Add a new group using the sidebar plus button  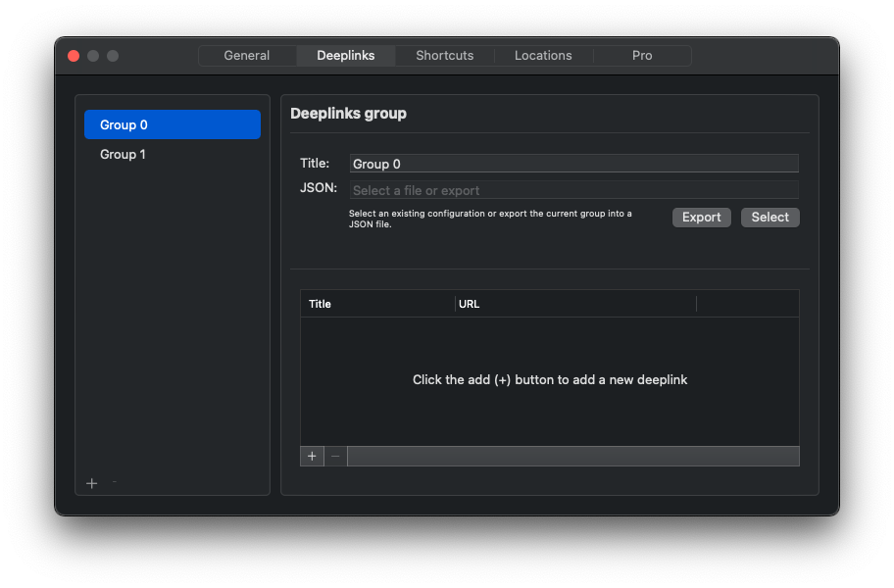(x=92, y=482)
